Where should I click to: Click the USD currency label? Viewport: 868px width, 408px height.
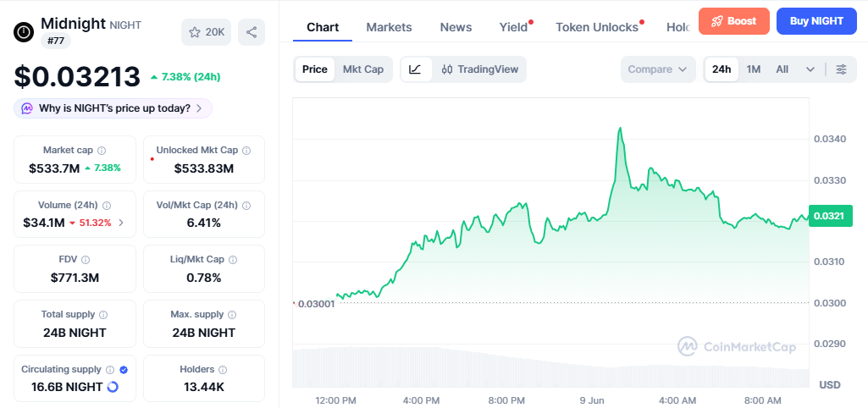(829, 385)
